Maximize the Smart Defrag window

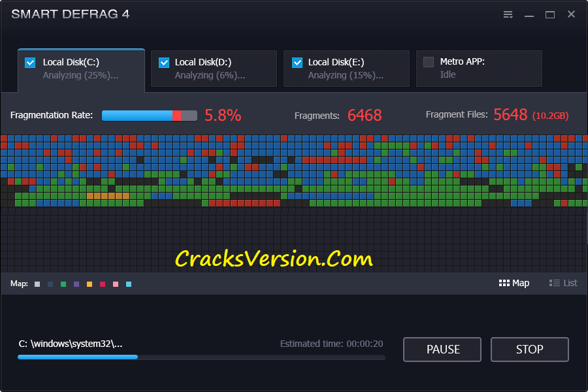click(549, 14)
